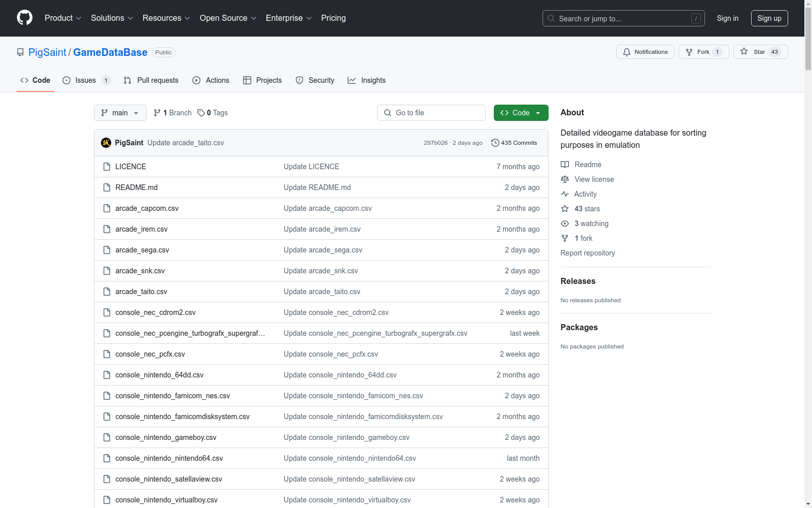
Task: Click the commits history clock icon
Action: 495,143
